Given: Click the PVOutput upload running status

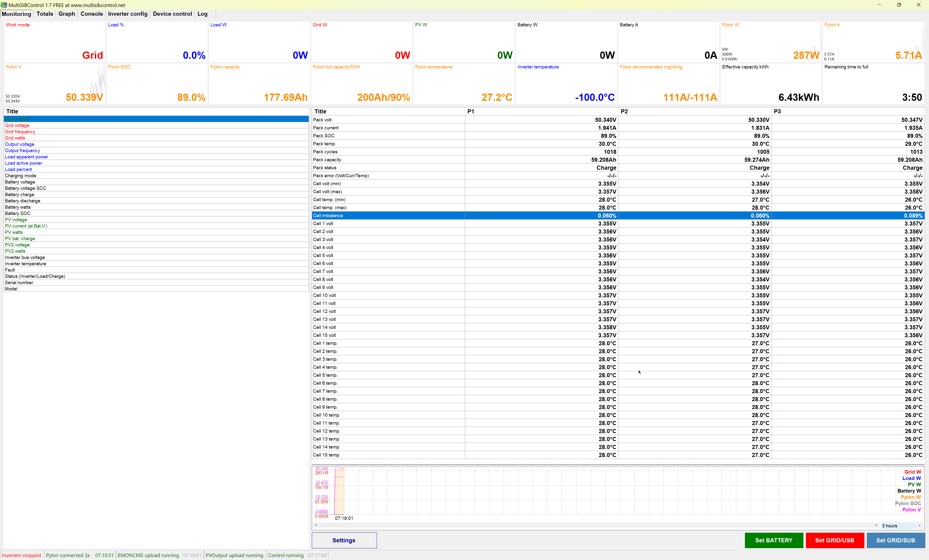Looking at the screenshot, I should click(234, 555).
